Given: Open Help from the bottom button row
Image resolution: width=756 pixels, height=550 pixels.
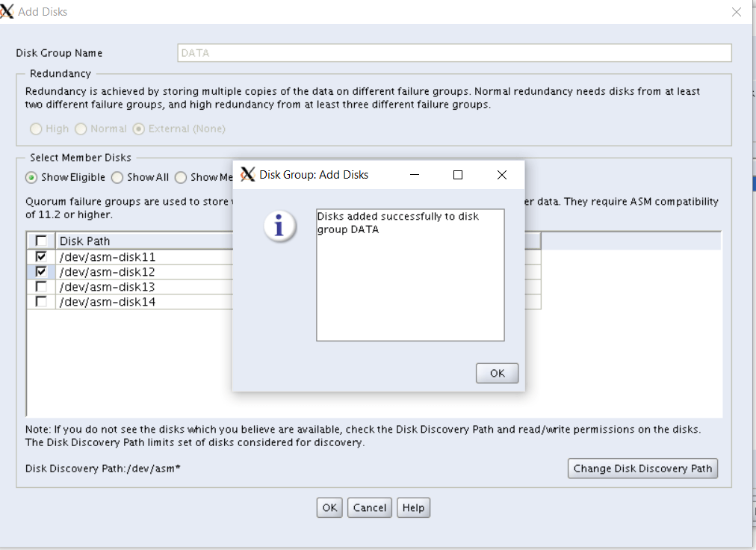Looking at the screenshot, I should (413, 508).
